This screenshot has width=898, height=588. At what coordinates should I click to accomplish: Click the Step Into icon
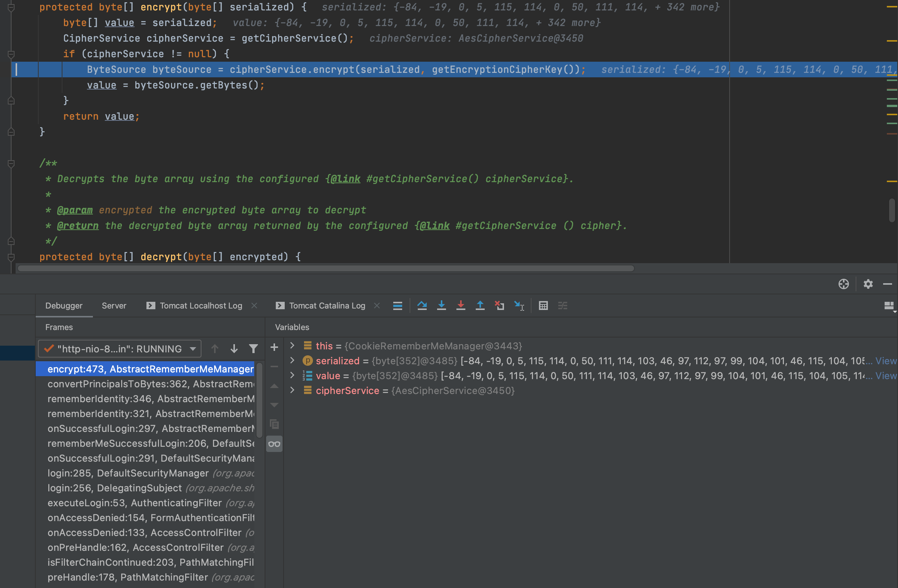441,305
